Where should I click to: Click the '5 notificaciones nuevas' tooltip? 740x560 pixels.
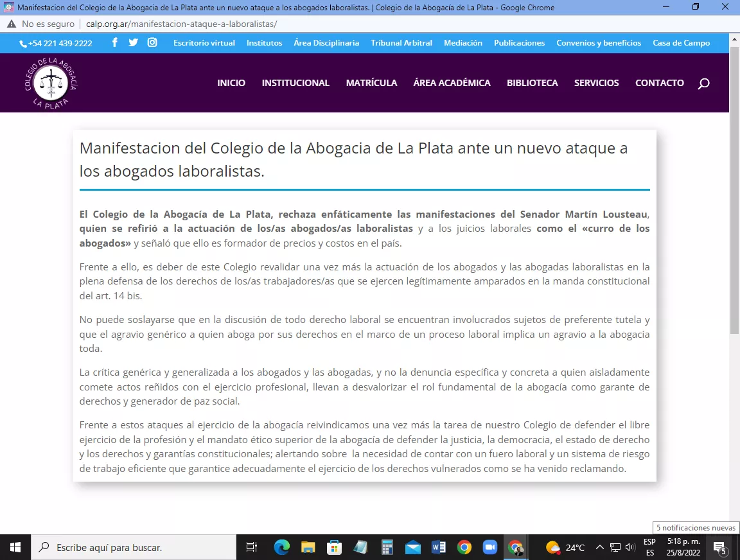696,528
